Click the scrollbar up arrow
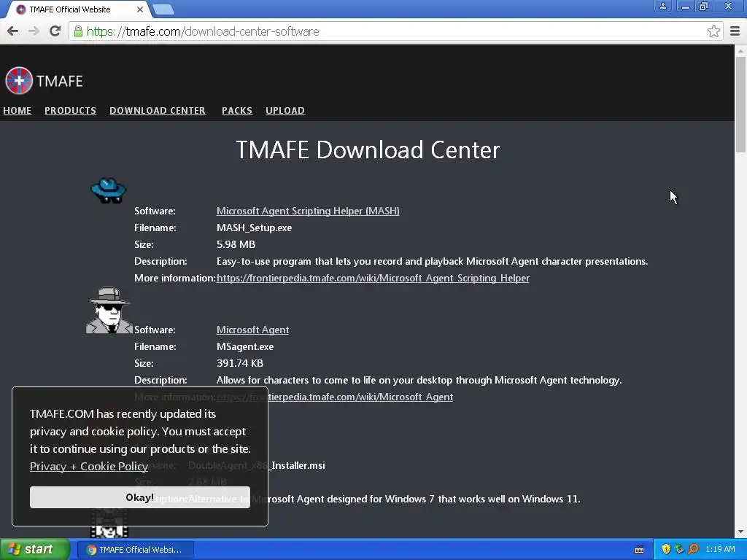The image size is (747, 560). (740, 50)
